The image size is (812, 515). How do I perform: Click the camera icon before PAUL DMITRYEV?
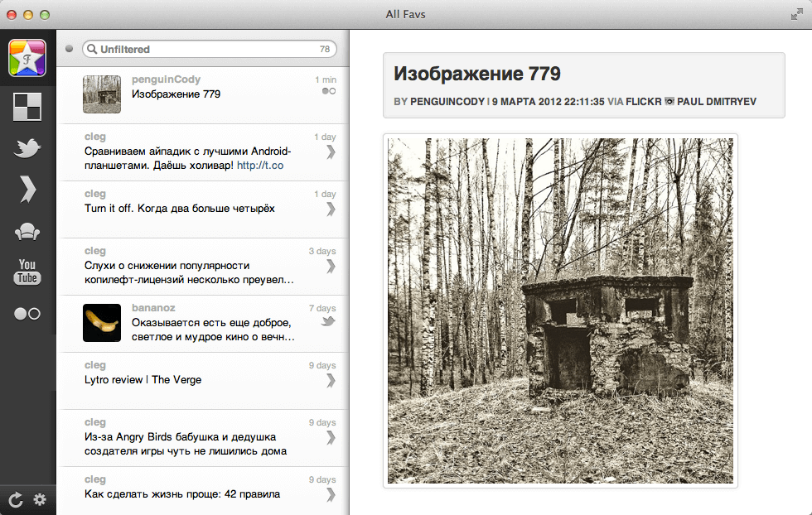click(x=669, y=102)
